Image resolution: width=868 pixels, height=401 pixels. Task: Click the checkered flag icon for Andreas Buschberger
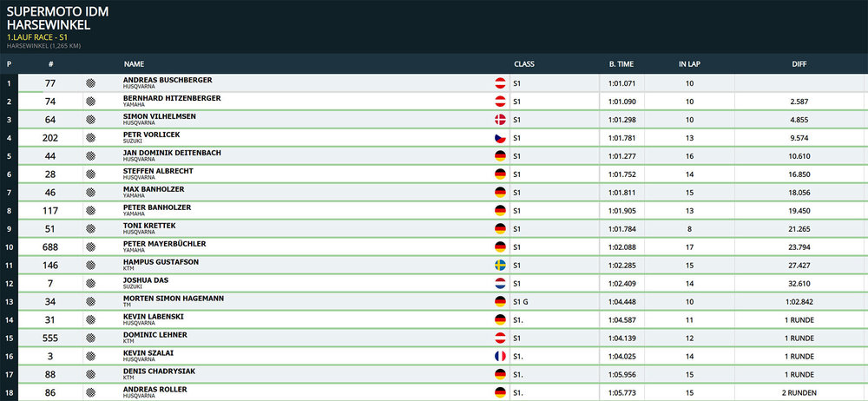(x=91, y=83)
